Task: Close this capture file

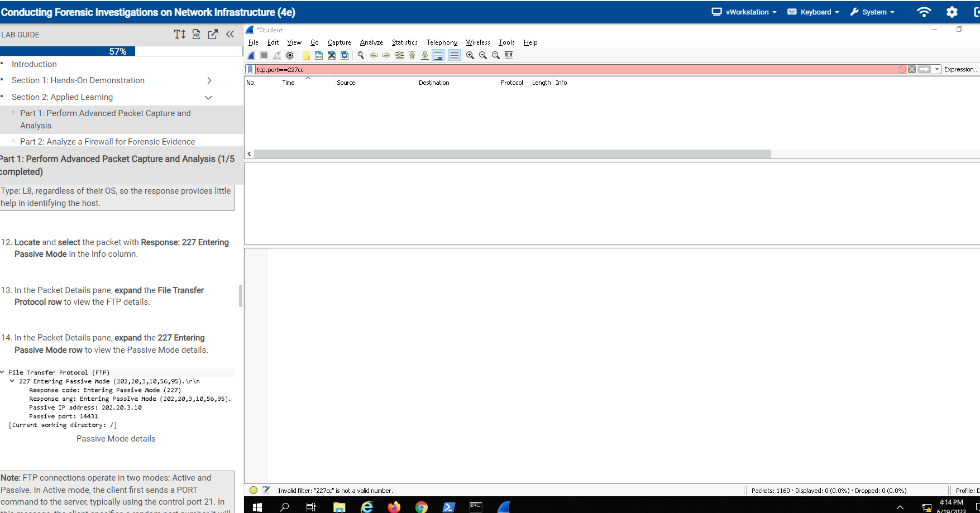Action: (332, 55)
